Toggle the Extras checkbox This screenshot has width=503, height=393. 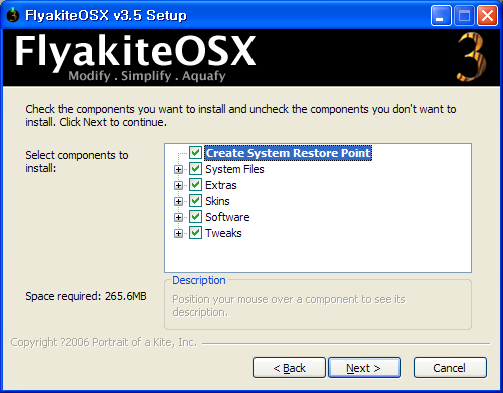click(195, 185)
